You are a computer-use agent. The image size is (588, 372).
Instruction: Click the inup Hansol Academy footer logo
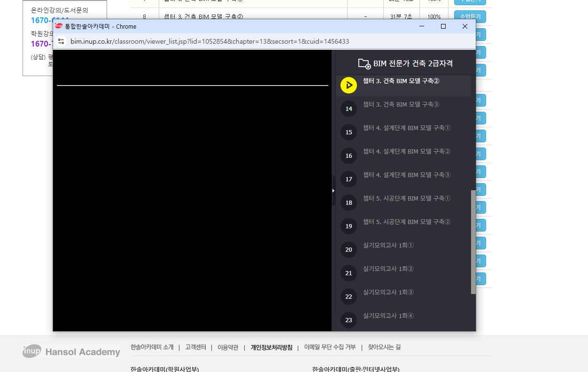pyautogui.click(x=71, y=351)
